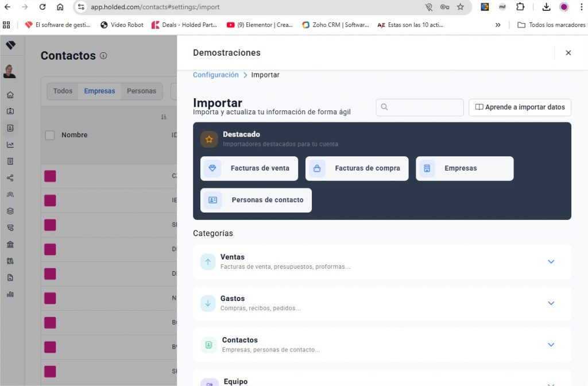Image resolution: width=588 pixels, height=386 pixels.
Task: Select the Empresas importer
Action: (x=464, y=168)
